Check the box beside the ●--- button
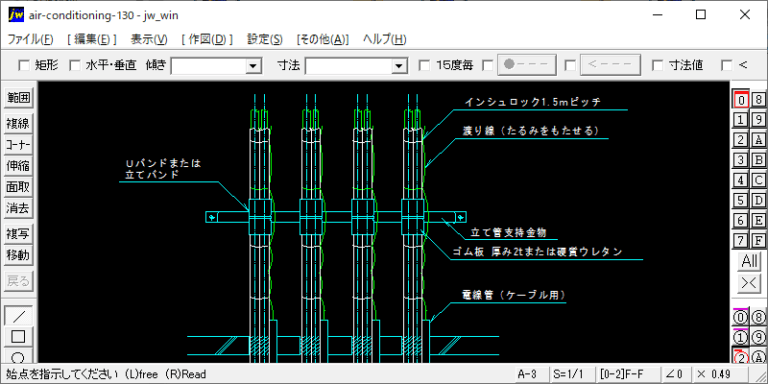This screenshot has width=768, height=384. click(x=488, y=65)
